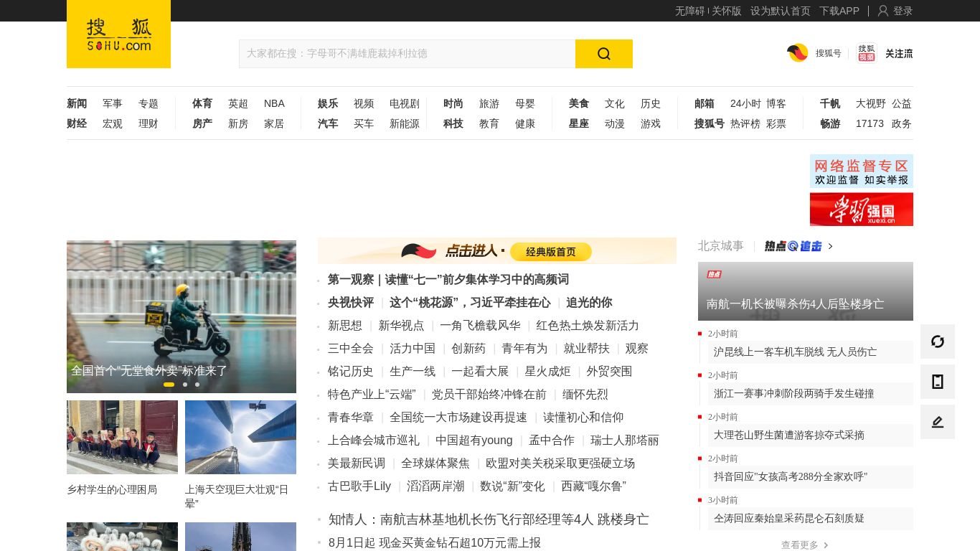
Task: Open 8月1日起 现金买黄金 headline
Action: click(435, 542)
